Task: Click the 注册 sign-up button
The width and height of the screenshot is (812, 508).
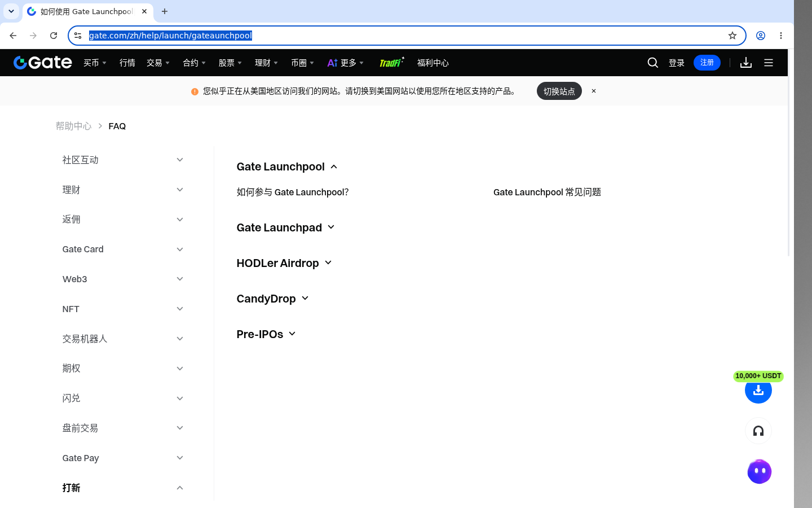Action: [707, 63]
